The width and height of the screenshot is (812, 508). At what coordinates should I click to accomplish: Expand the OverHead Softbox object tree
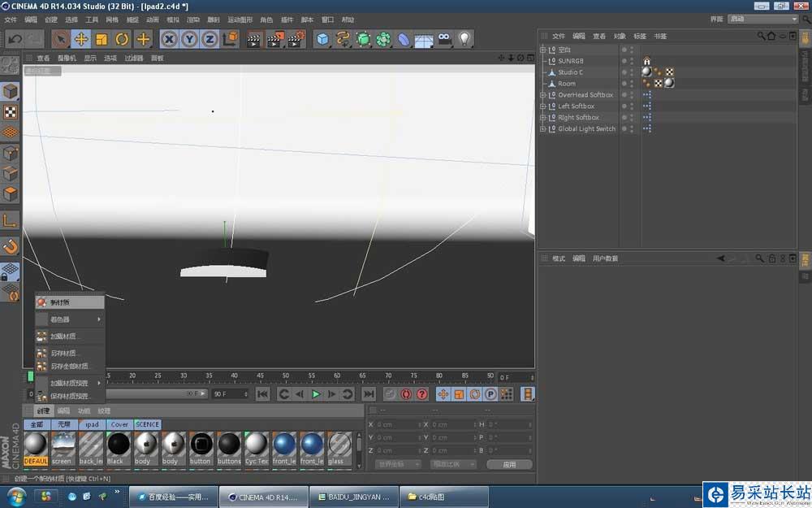pos(543,95)
